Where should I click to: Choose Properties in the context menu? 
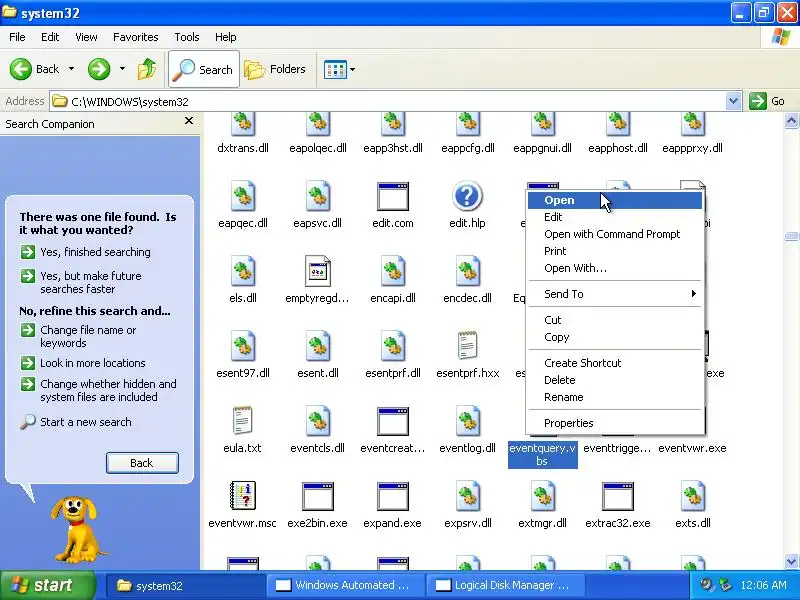click(615, 423)
